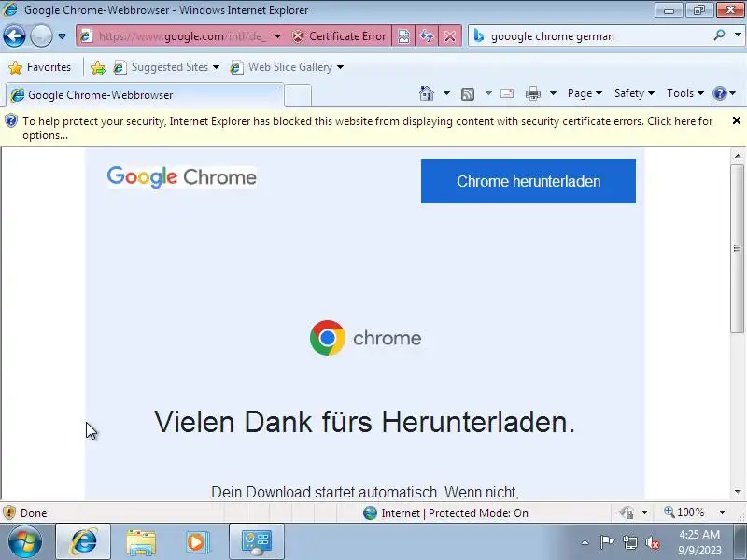Viewport: 747px width, 560px height.
Task: Click the chrome logo in page center
Action: point(365,338)
